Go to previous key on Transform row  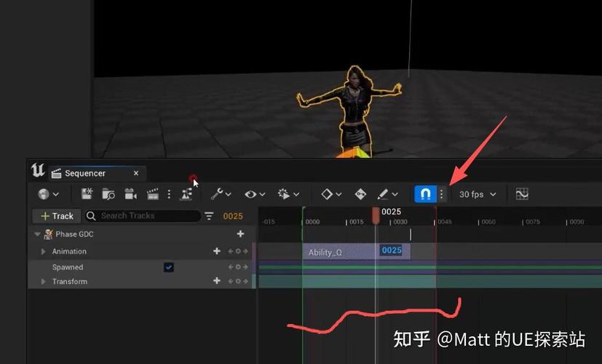coord(230,282)
